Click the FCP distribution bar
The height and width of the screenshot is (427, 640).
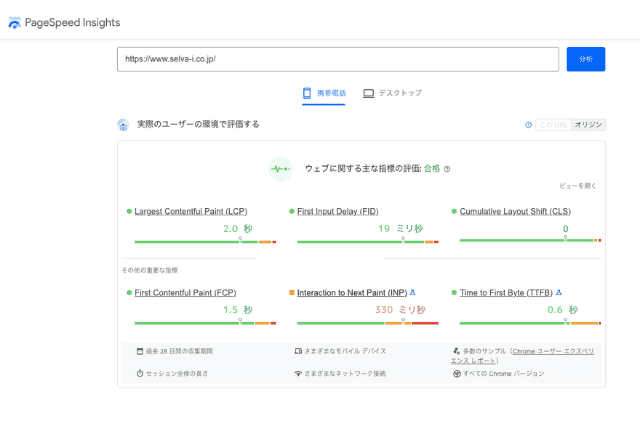pyautogui.click(x=205, y=323)
